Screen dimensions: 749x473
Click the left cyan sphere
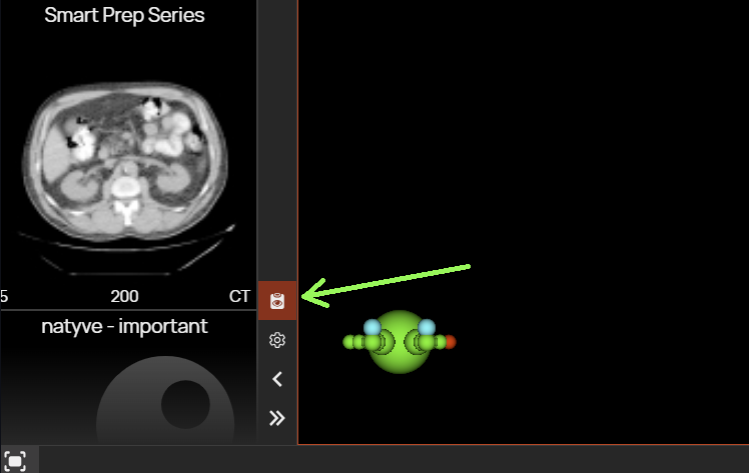(x=372, y=328)
